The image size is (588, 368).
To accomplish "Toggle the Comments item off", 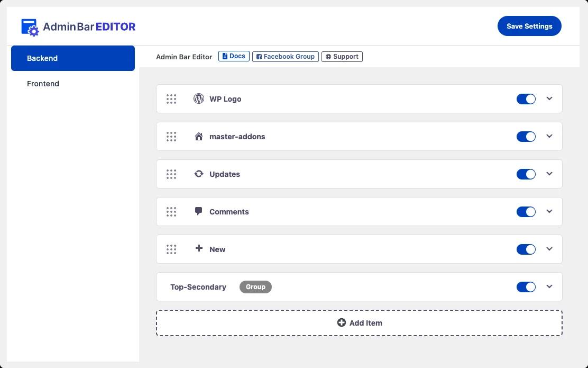I will (x=526, y=211).
